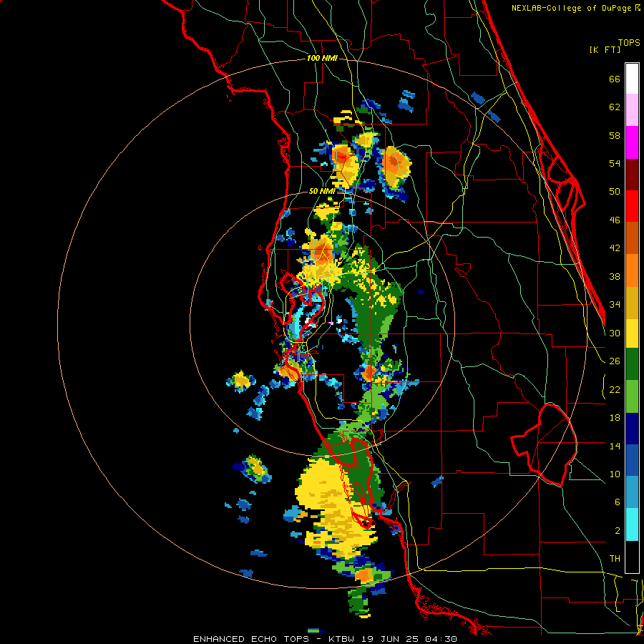Image resolution: width=644 pixels, height=644 pixels.
Task: Click the legend value 46
Action: tap(615, 220)
